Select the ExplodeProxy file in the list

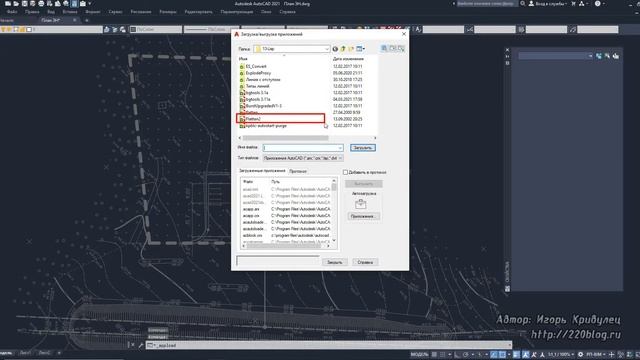click(258, 73)
